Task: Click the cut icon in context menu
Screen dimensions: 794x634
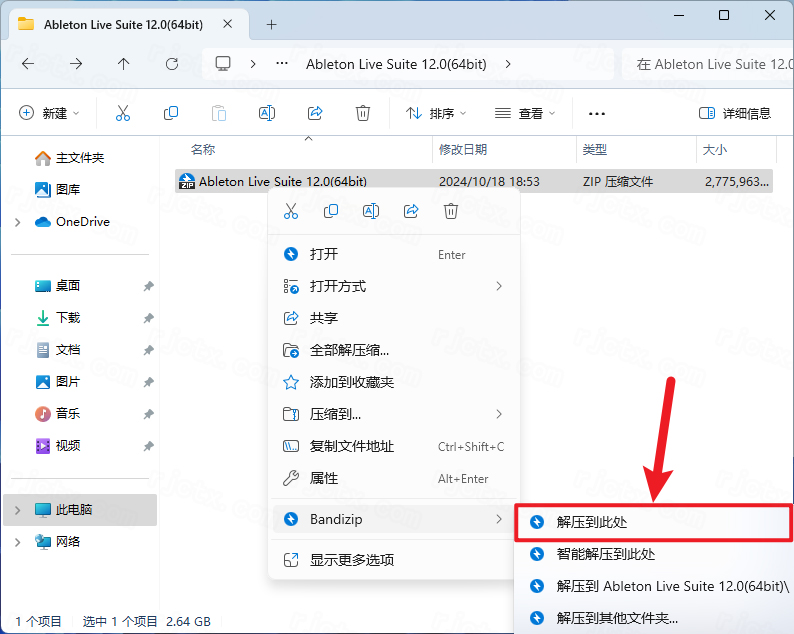Action: (x=291, y=211)
